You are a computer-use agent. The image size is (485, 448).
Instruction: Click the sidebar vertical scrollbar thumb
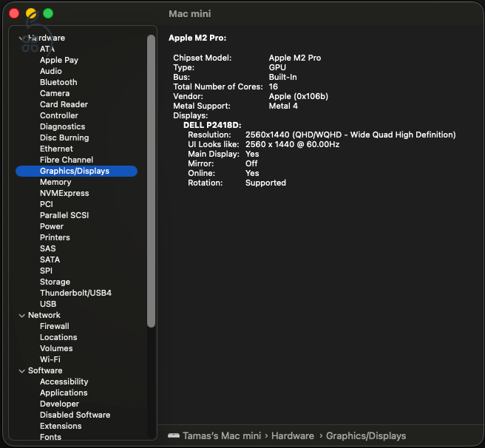tap(151, 181)
